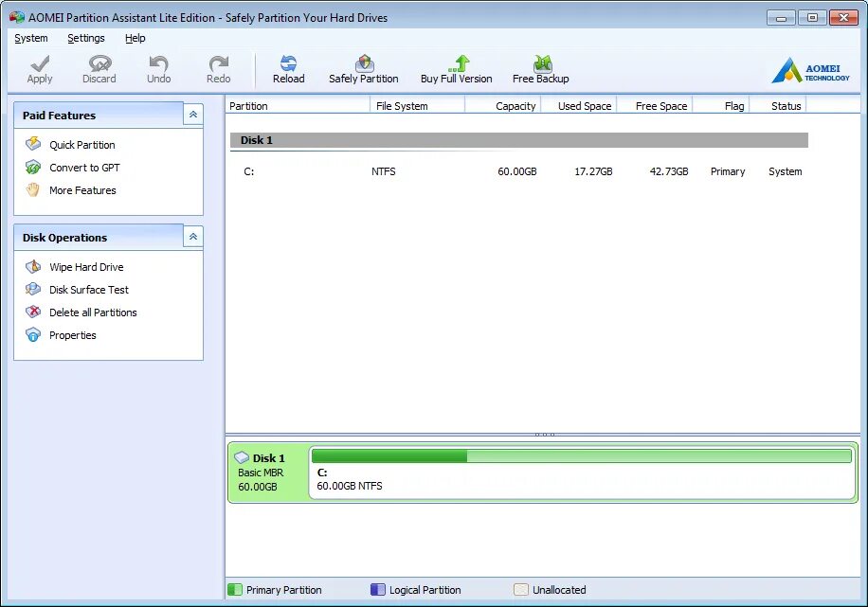The image size is (868, 607).
Task: Open the Free Backup tool
Action: tap(541, 69)
